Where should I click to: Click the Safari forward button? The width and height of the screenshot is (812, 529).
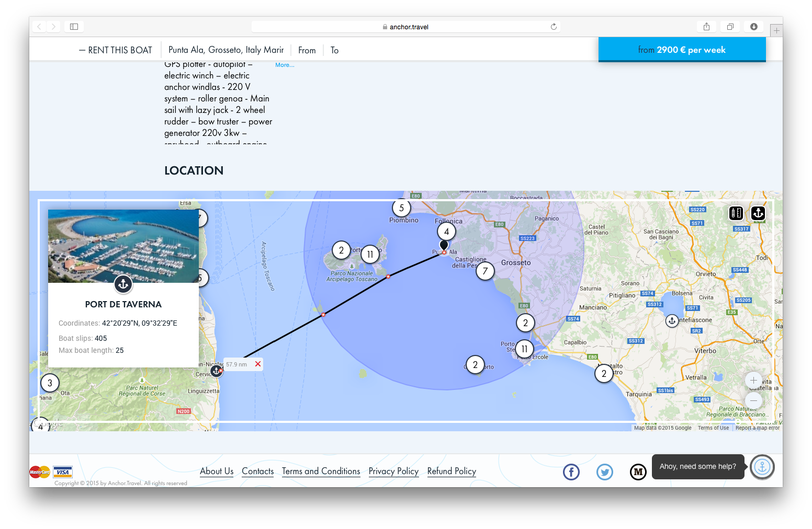pos(53,27)
